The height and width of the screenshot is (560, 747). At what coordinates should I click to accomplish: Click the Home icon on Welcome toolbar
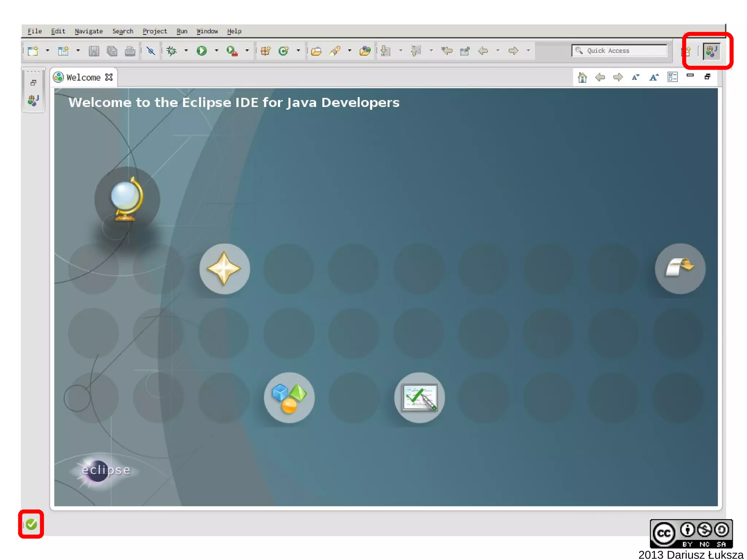click(x=582, y=77)
